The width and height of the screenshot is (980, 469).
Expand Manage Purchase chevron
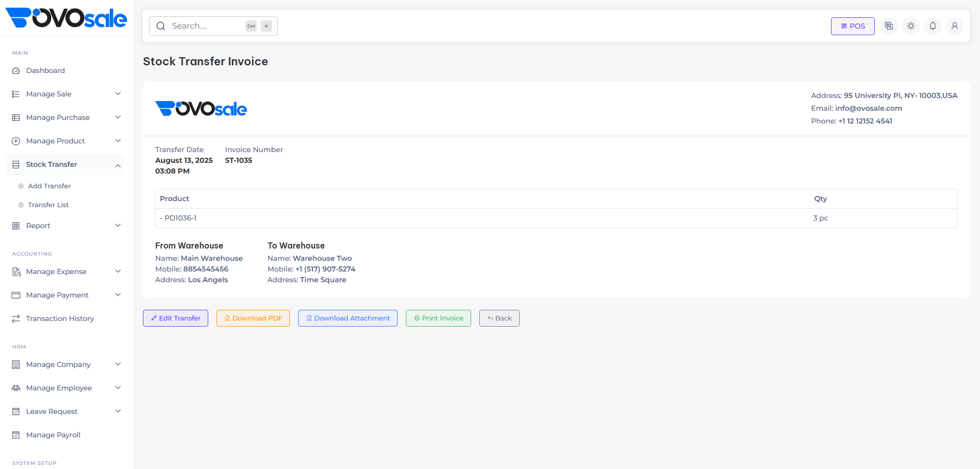click(118, 117)
